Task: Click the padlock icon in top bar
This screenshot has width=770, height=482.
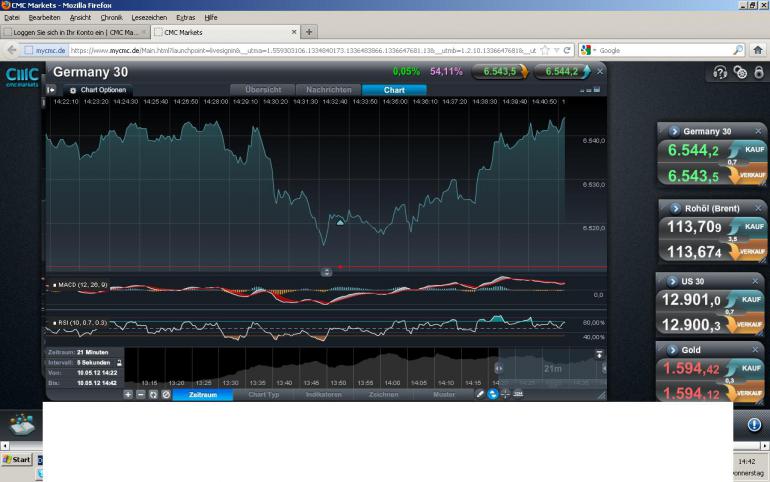Action: pos(759,72)
